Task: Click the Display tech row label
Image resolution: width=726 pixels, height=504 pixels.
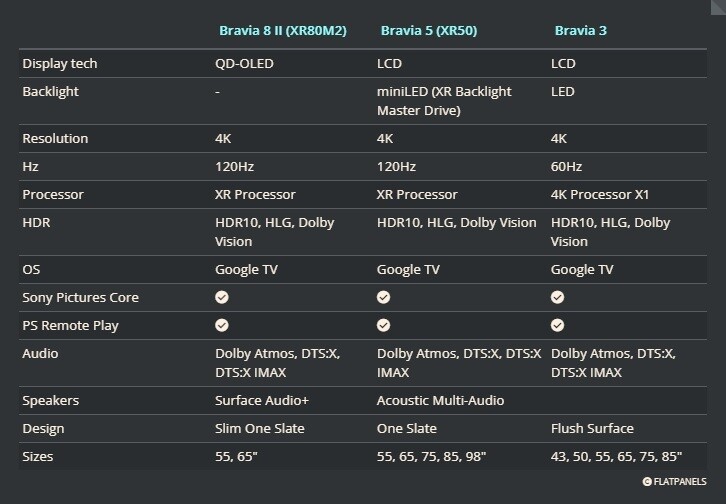Action: click(x=59, y=64)
